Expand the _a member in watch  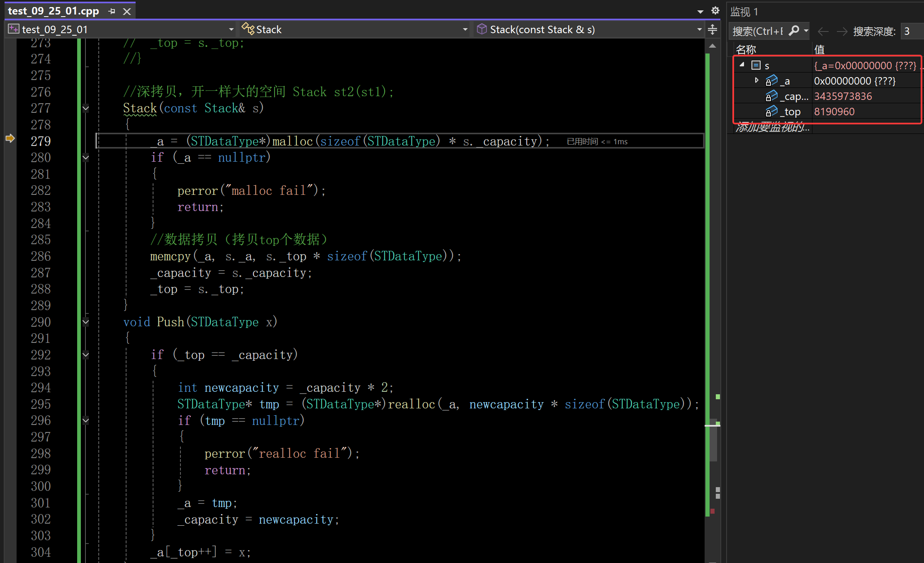click(x=756, y=80)
